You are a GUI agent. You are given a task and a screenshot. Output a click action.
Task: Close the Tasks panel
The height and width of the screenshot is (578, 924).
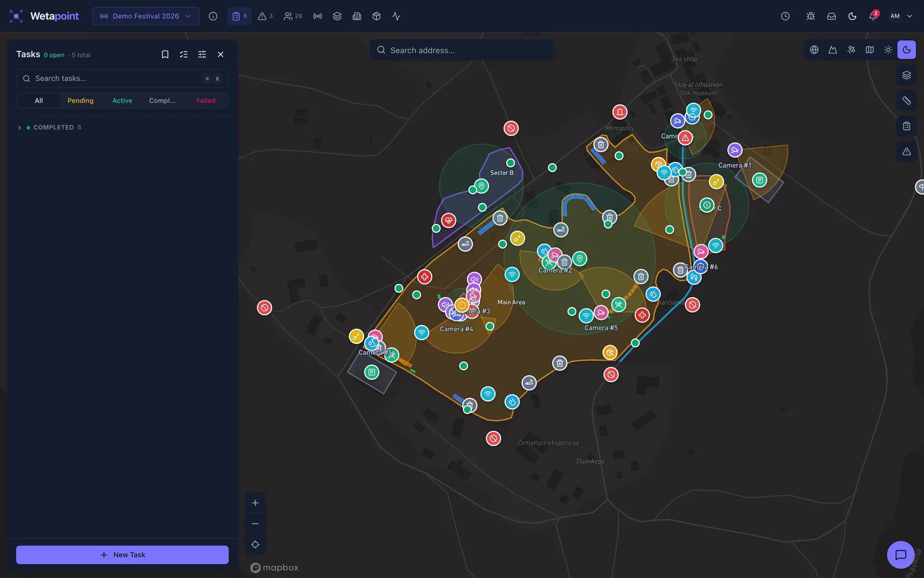point(221,54)
